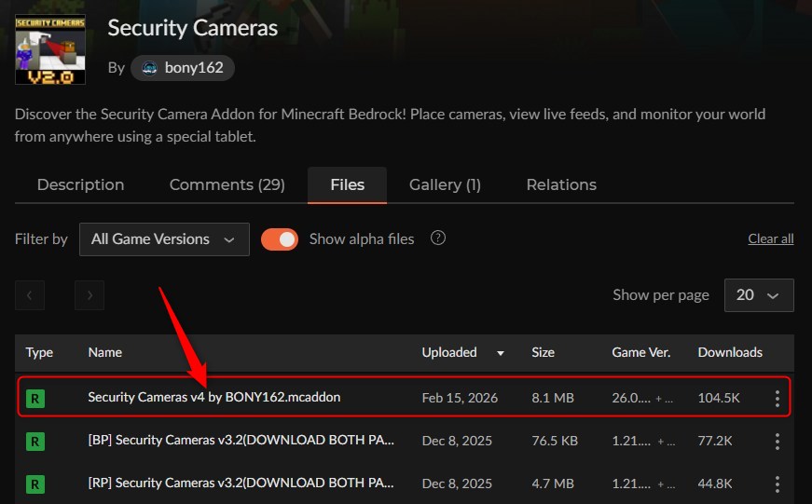Click the 104.5K downloads value

(x=719, y=398)
